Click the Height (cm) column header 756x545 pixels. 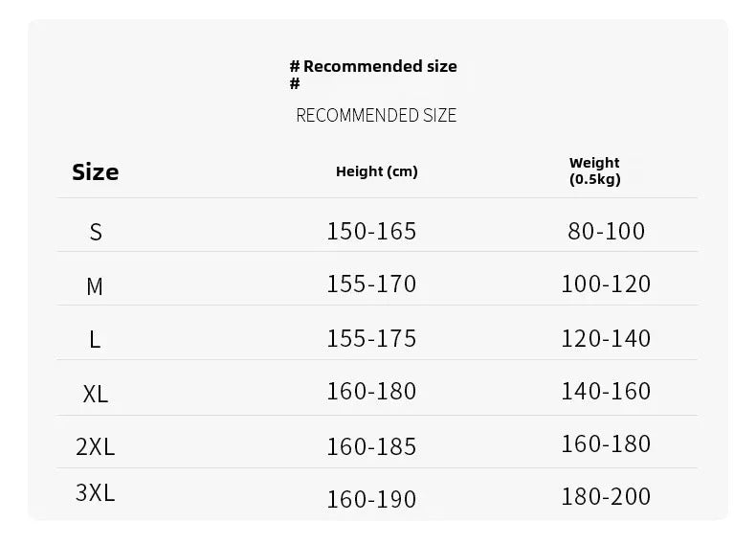pyautogui.click(x=376, y=171)
